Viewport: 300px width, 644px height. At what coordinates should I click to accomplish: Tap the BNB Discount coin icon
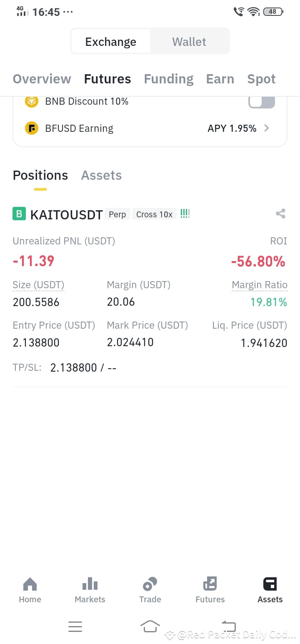coord(32,101)
